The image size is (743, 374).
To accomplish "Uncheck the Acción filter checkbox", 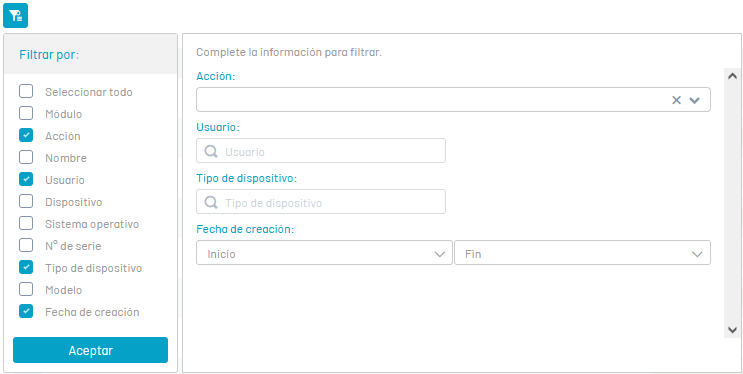I will click(x=26, y=136).
